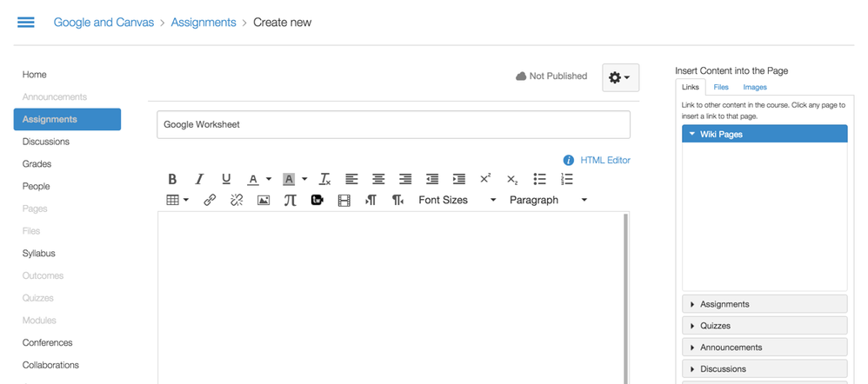868x384 pixels.
Task: Open Conferences in course navigation
Action: pos(47,342)
